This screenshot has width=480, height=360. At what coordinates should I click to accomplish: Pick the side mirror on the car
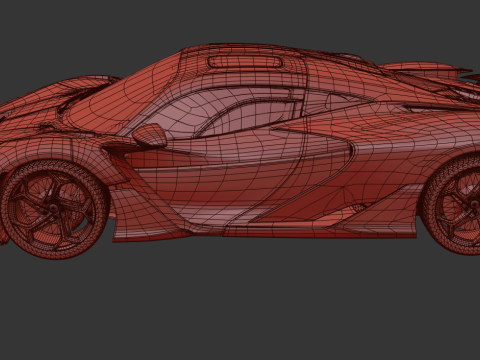tap(150, 135)
